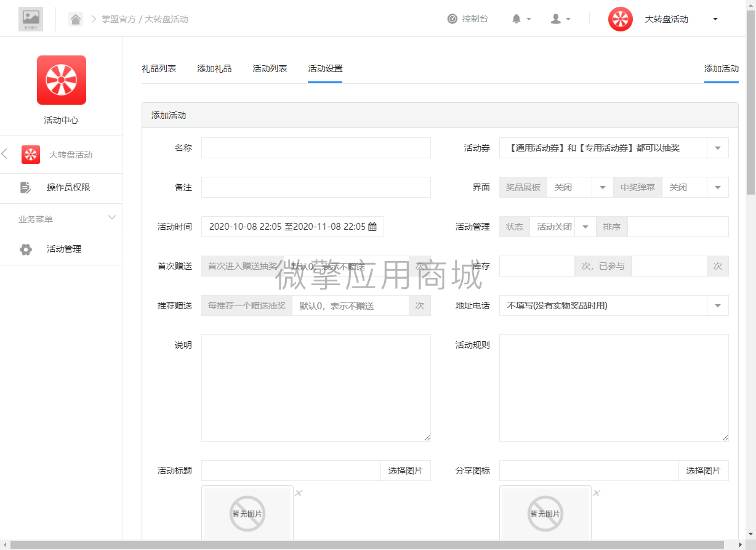Open the 活动时间 date range picker
Viewport: 756px width, 550px height.
click(292, 227)
